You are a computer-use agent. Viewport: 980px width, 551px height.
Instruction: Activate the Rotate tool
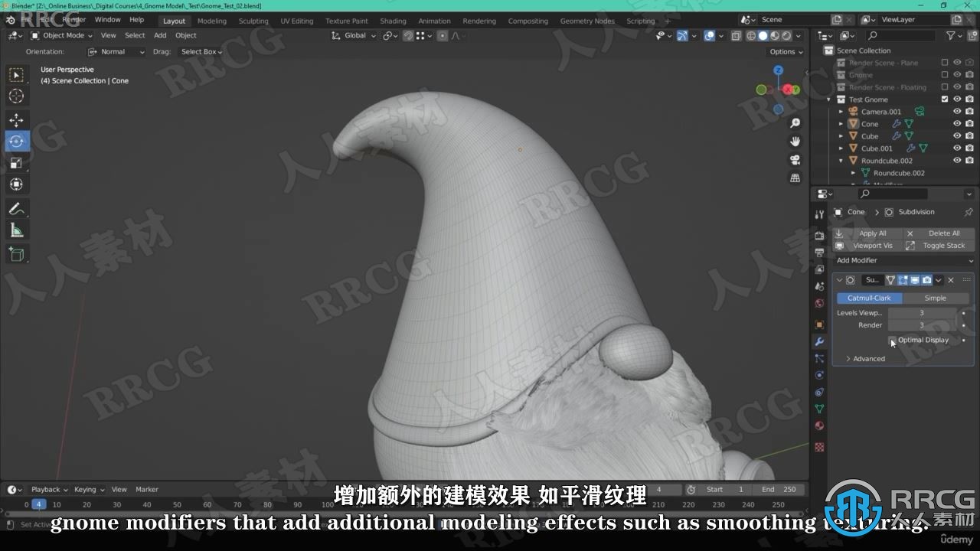pyautogui.click(x=16, y=142)
